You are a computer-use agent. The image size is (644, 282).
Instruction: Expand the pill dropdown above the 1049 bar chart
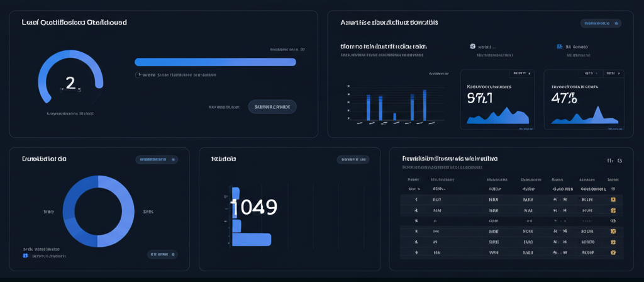pyautogui.click(x=353, y=160)
